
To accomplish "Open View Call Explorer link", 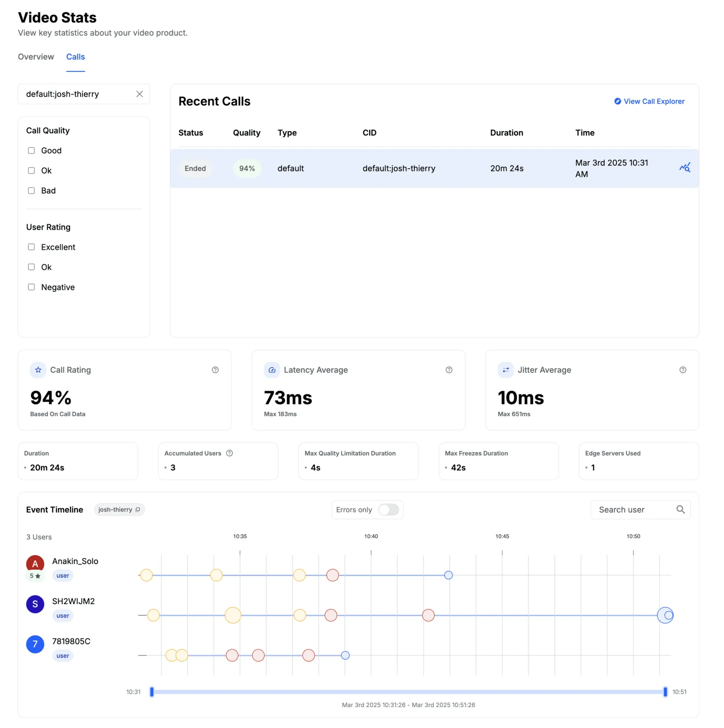I will point(649,101).
